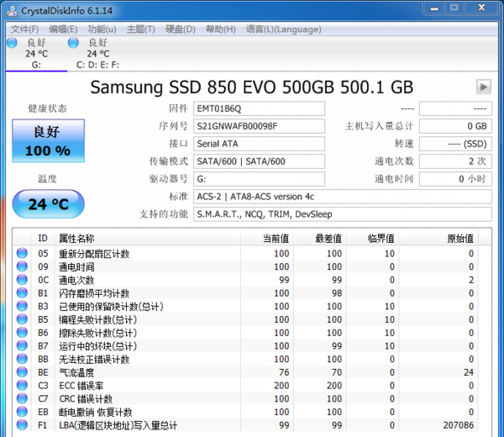Select the 无法校正错误计数 row

click(246, 359)
